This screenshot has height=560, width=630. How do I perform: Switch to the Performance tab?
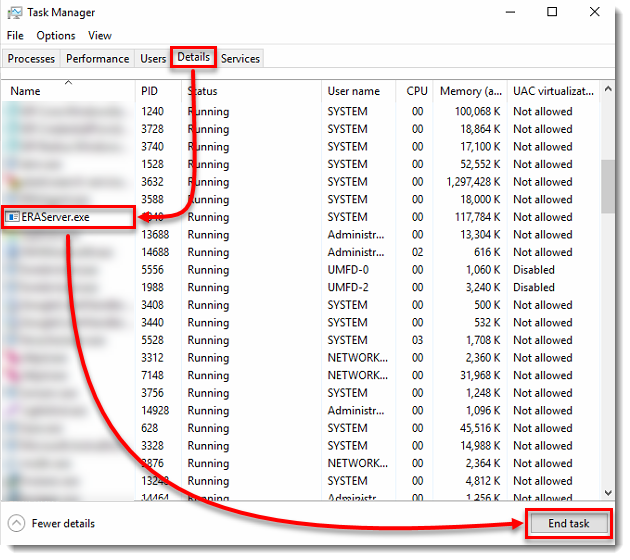point(98,59)
